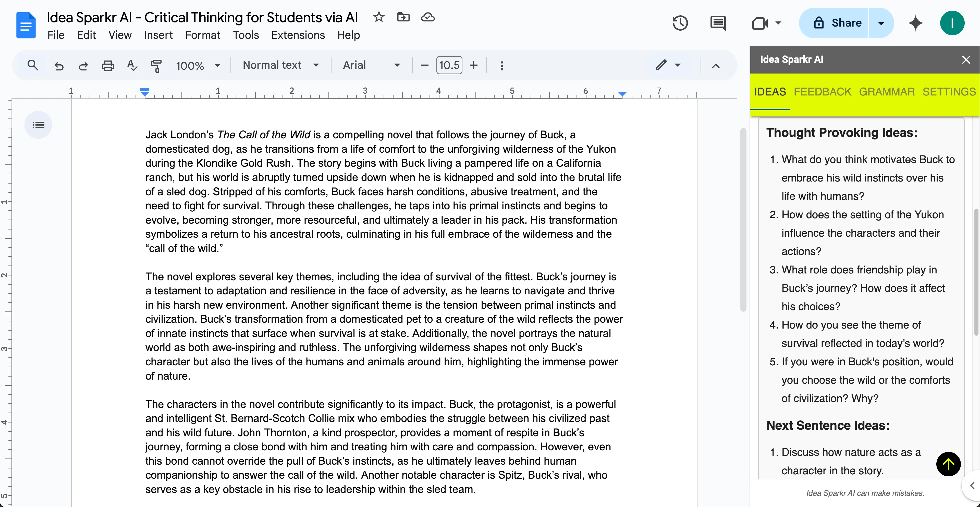Open version history clock icon
This screenshot has width=980, height=507.
point(680,23)
